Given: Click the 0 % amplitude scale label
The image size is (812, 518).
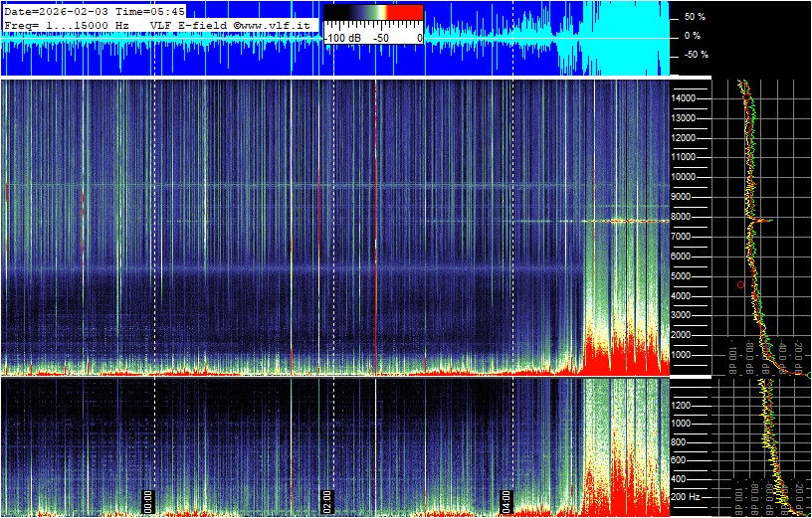Looking at the screenshot, I should (694, 36).
